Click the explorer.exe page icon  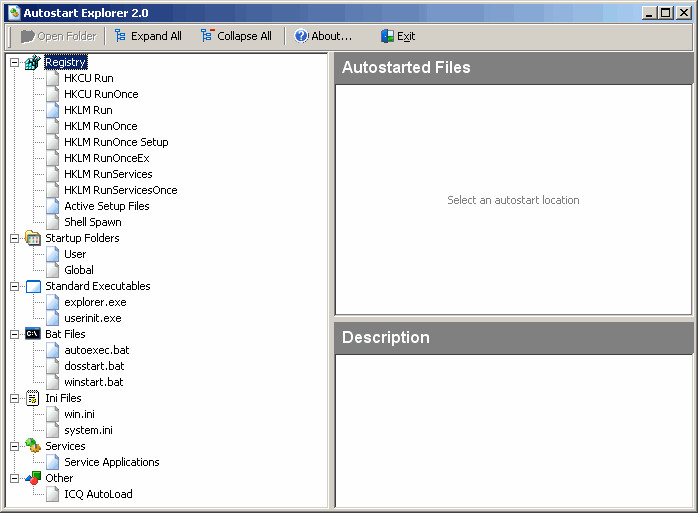click(x=53, y=302)
